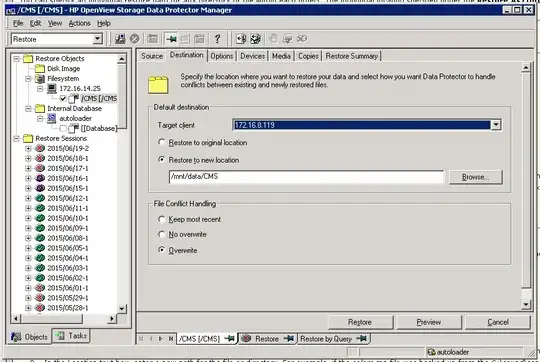Viewport: 540px width, 362px height.
Task: Click the connect-to-cell-manager toolbar icon
Action: (120, 39)
